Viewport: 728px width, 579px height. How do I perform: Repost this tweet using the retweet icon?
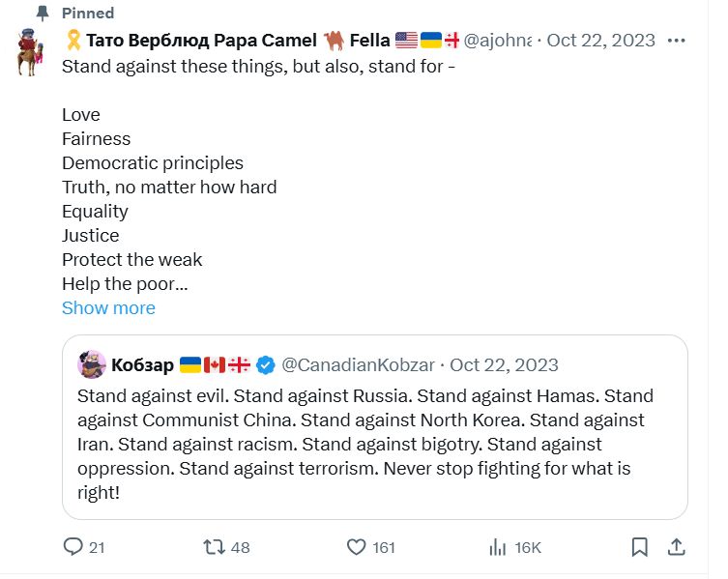click(x=214, y=547)
